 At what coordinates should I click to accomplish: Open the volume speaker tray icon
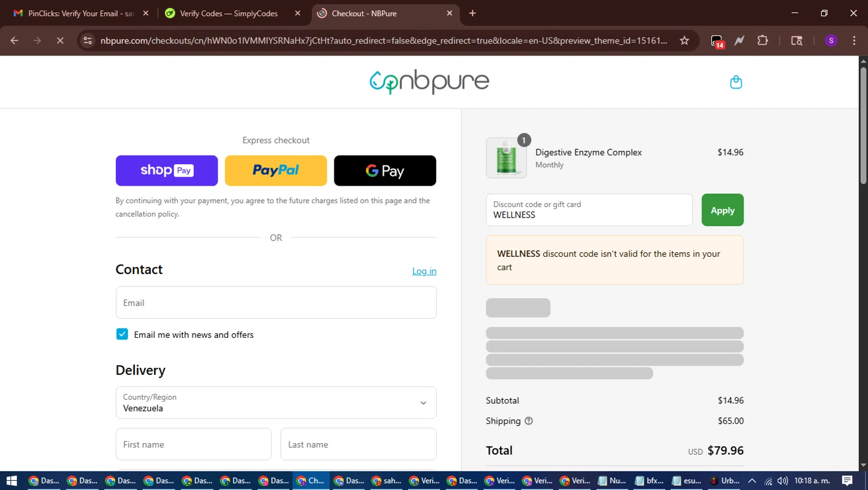pyautogui.click(x=783, y=481)
